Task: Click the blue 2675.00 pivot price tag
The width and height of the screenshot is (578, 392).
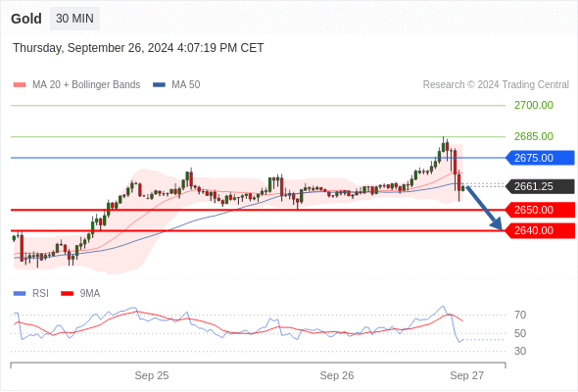Action: (x=540, y=158)
